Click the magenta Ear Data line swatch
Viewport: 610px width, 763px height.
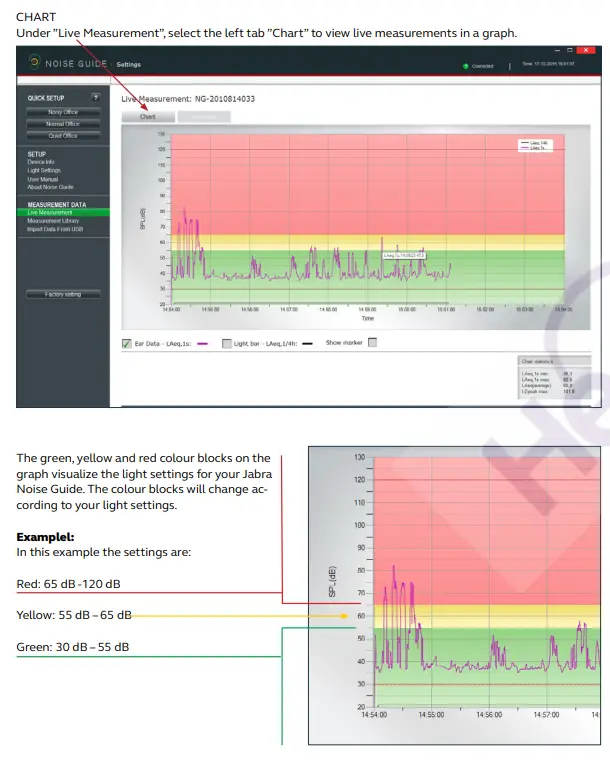click(x=203, y=344)
